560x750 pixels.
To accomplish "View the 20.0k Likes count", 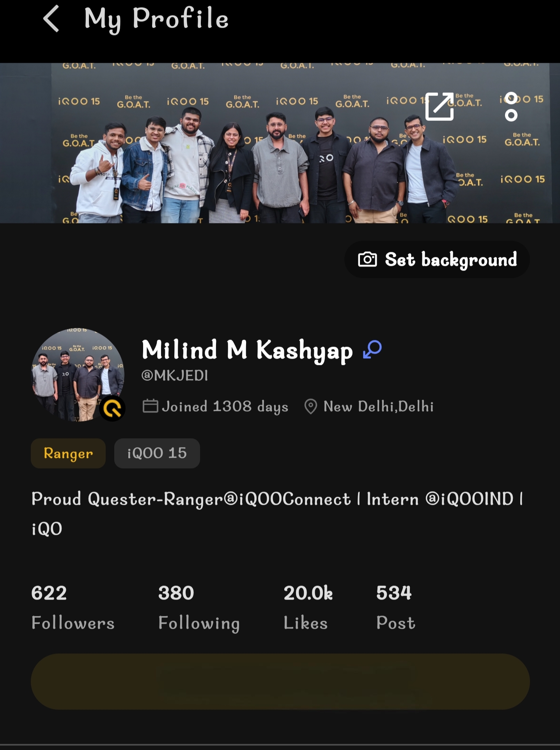I will [307, 607].
